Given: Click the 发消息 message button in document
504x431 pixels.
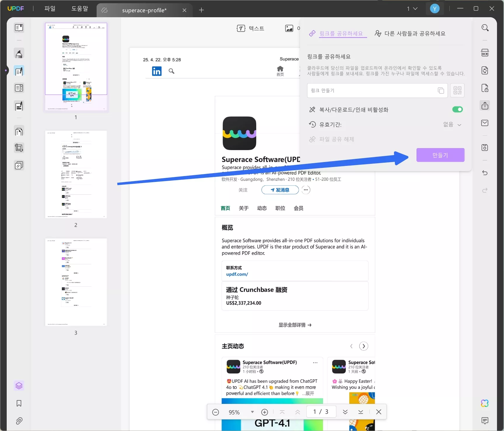Looking at the screenshot, I should click(x=280, y=190).
